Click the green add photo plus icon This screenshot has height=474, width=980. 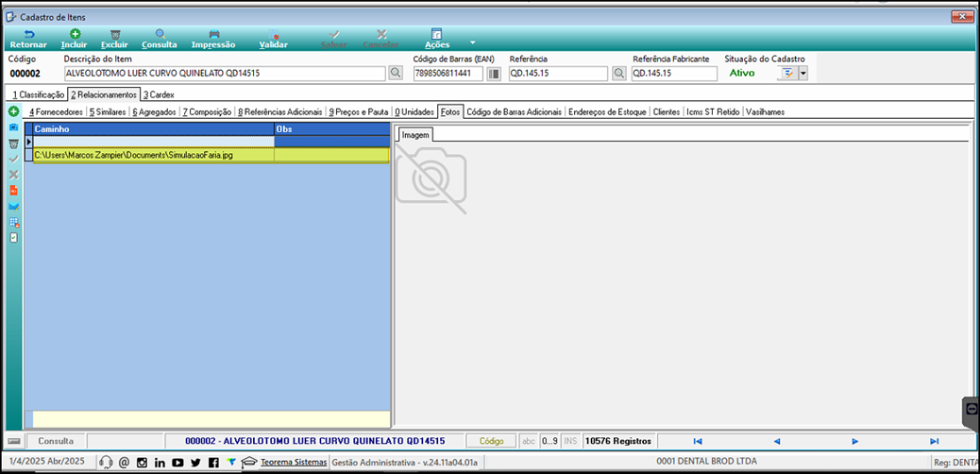(x=13, y=111)
